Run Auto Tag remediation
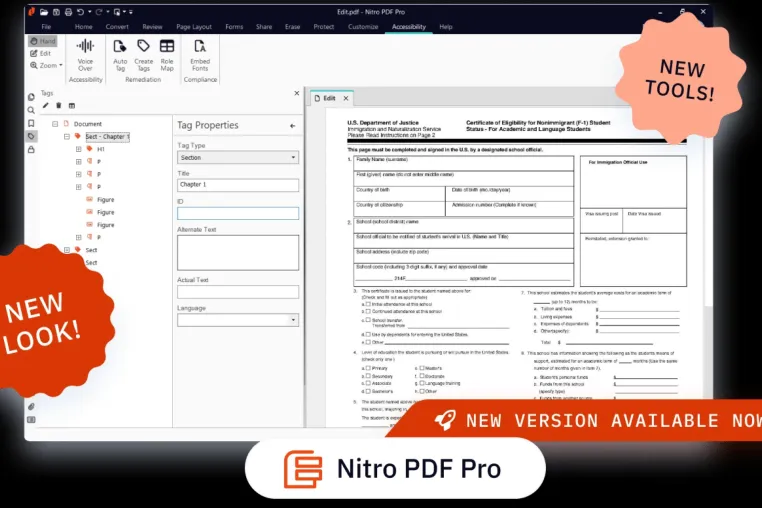Viewport: 762px width, 508px height. [x=120, y=55]
